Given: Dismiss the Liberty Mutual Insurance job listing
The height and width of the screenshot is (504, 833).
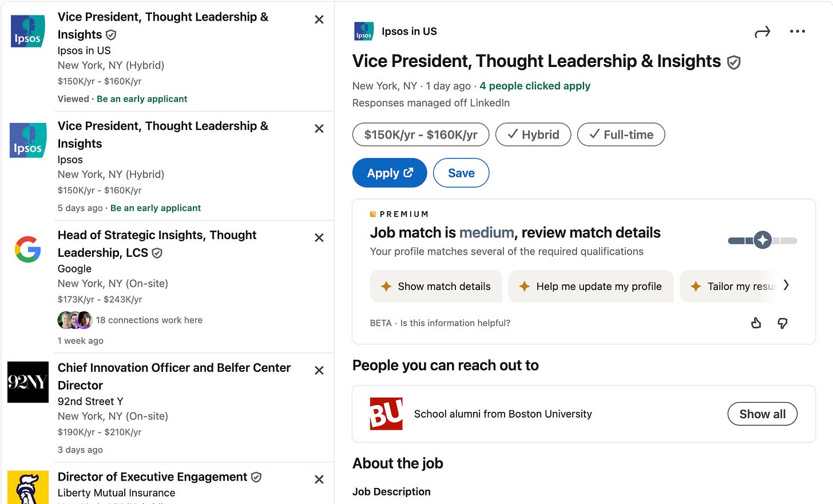Looking at the screenshot, I should click(x=319, y=479).
